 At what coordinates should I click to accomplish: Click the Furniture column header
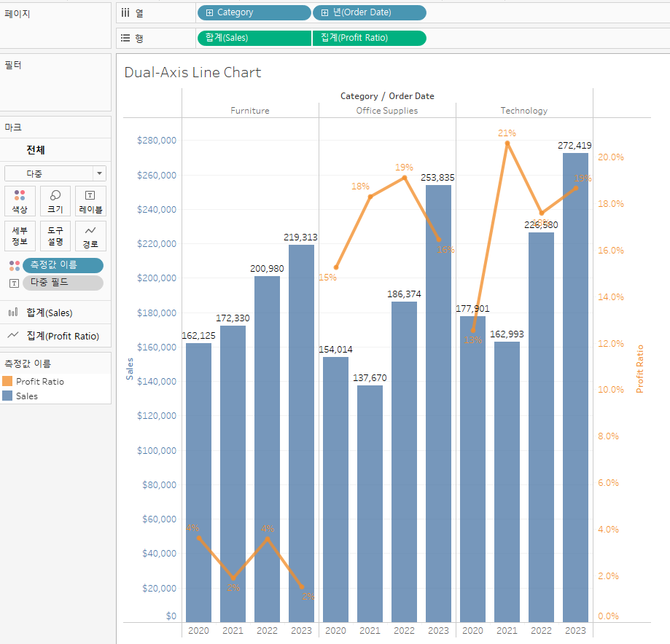coord(250,111)
